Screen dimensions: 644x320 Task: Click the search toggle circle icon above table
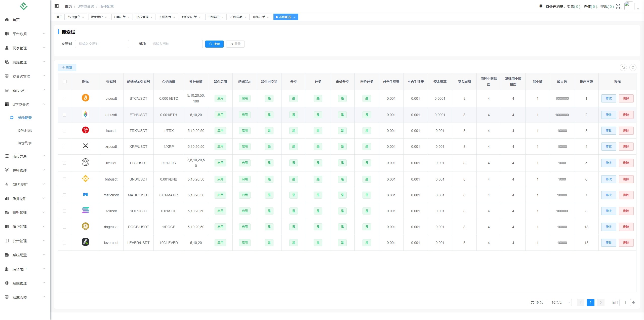click(x=623, y=67)
